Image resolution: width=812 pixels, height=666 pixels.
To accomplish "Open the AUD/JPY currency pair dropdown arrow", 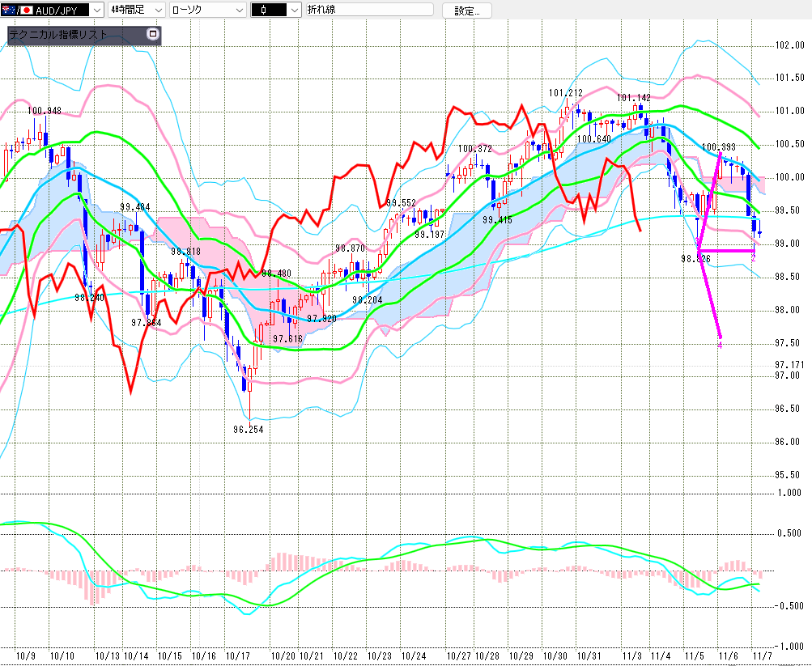I will click(x=97, y=10).
